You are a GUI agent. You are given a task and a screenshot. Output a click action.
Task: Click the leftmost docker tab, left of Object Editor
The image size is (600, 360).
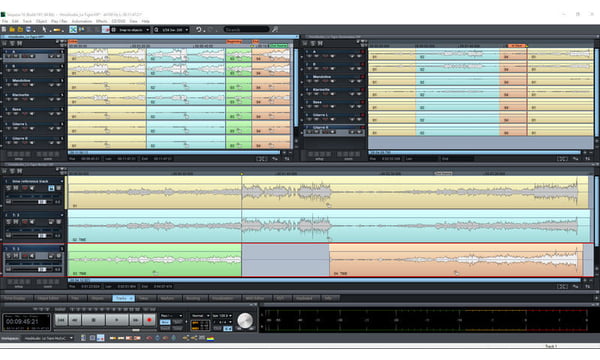point(16,298)
